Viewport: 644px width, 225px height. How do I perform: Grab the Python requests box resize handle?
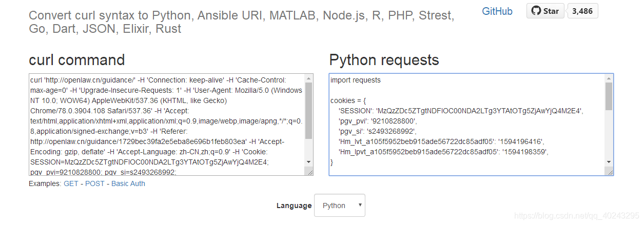[609, 172]
